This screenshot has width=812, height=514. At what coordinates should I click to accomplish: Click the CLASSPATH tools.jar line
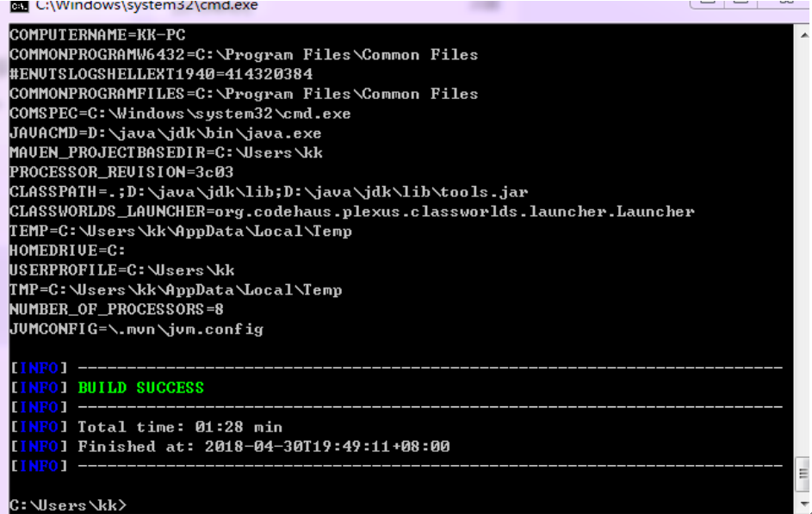coord(269,192)
